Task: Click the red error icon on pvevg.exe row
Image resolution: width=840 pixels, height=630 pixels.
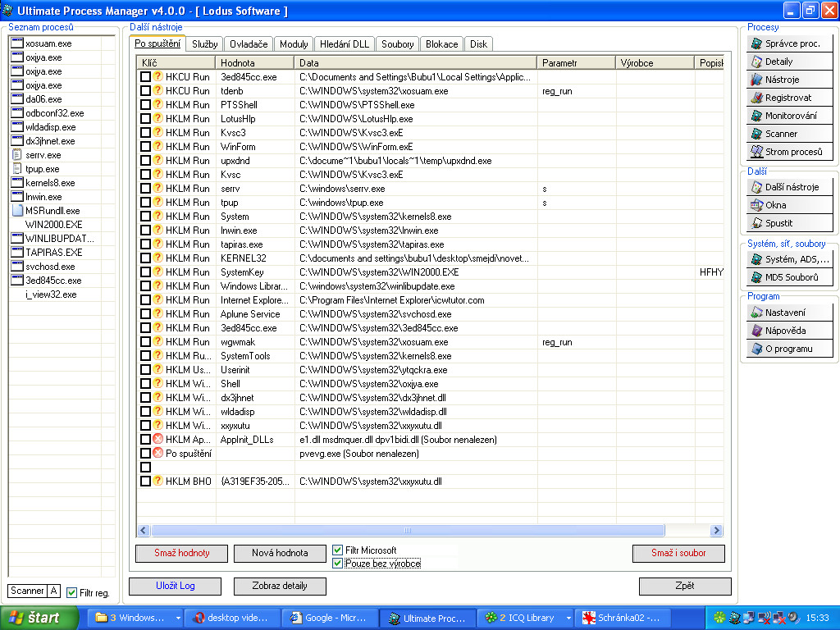Action: click(157, 453)
